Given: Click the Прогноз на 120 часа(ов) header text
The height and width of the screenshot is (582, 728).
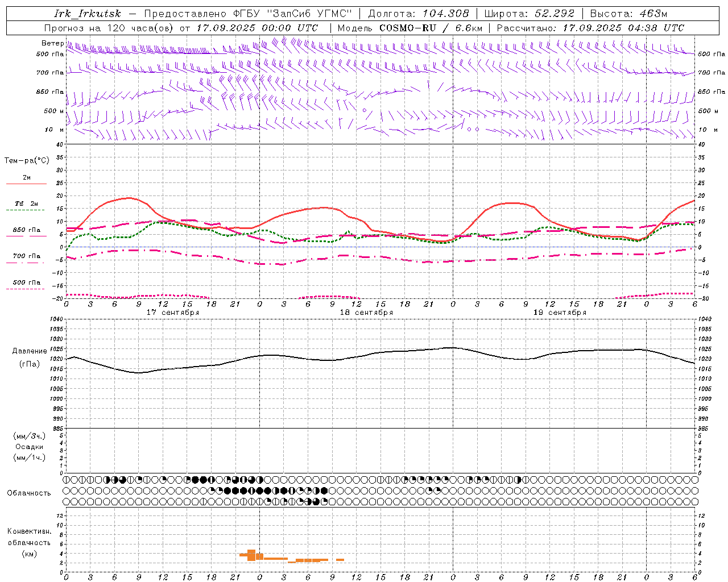Looking at the screenshot, I should tap(110, 28).
